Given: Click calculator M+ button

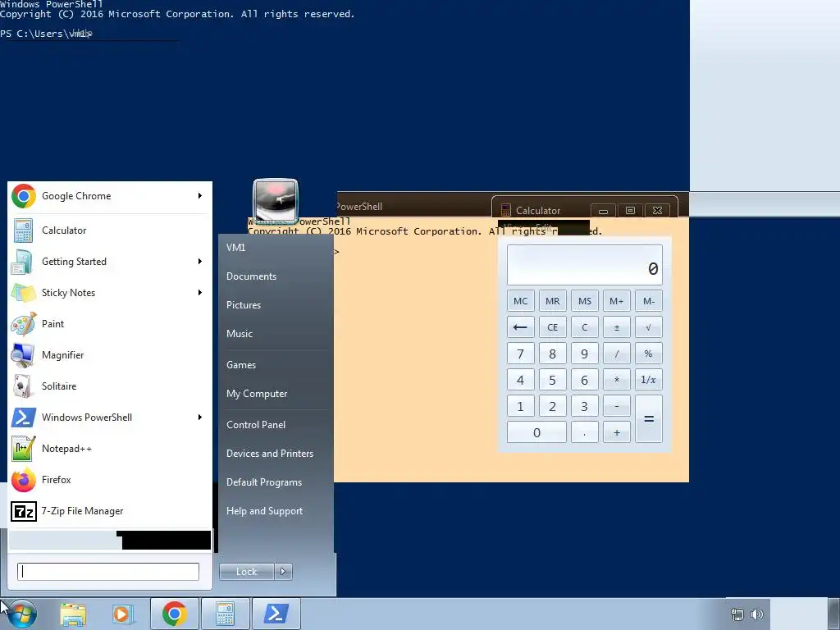Looking at the screenshot, I should coord(617,301).
